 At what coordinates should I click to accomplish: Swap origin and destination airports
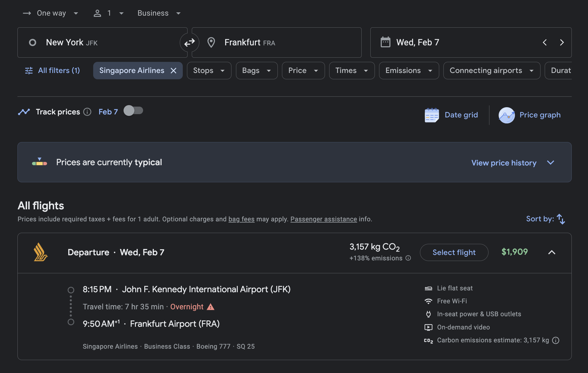[x=189, y=43]
